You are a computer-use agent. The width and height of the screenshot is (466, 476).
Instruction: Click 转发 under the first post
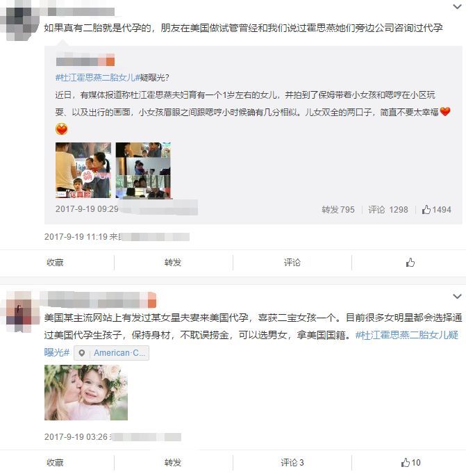coord(173,262)
